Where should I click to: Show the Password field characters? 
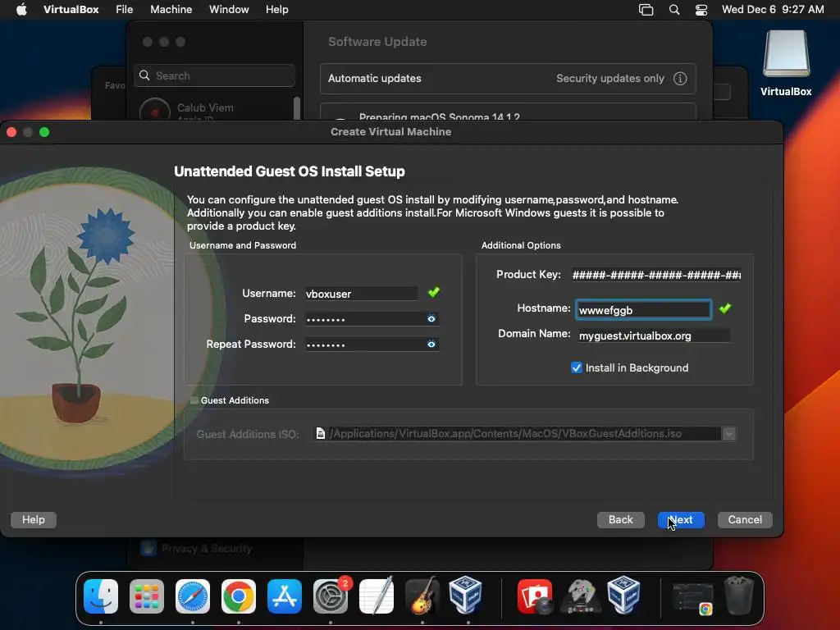point(431,319)
